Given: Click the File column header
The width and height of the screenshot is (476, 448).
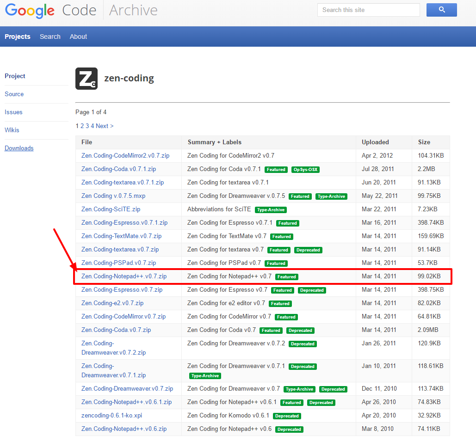Looking at the screenshot, I should coord(87,142).
